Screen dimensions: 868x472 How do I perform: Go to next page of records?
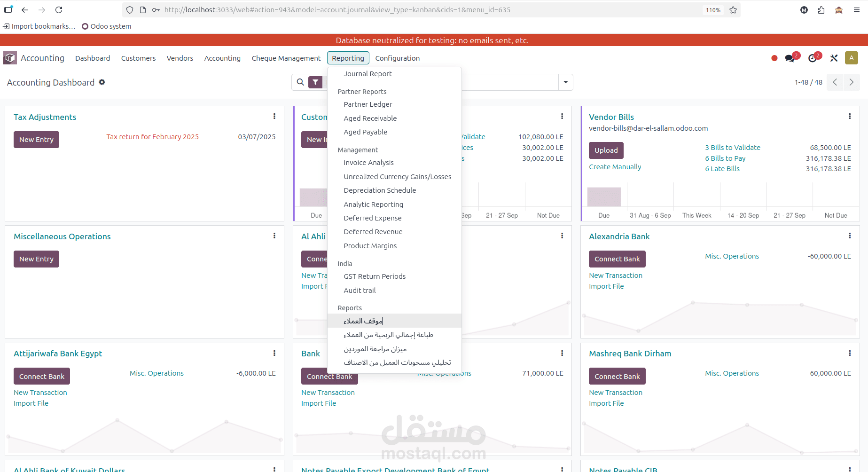pyautogui.click(x=852, y=82)
